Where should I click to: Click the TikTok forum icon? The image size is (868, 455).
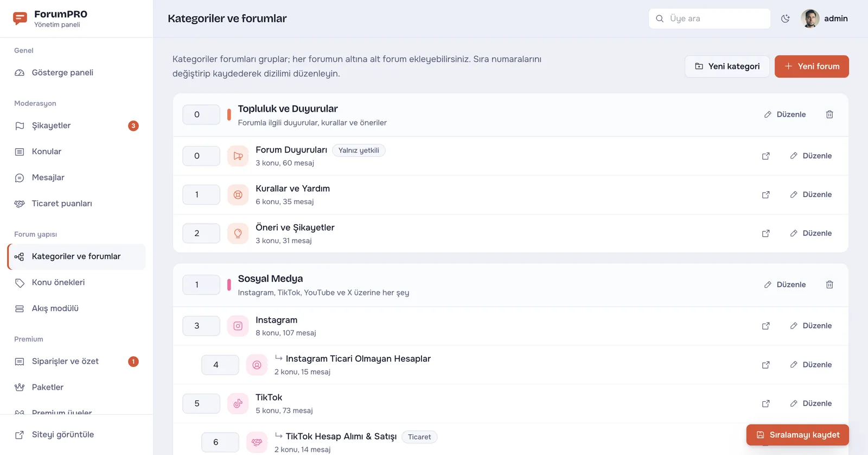238,403
